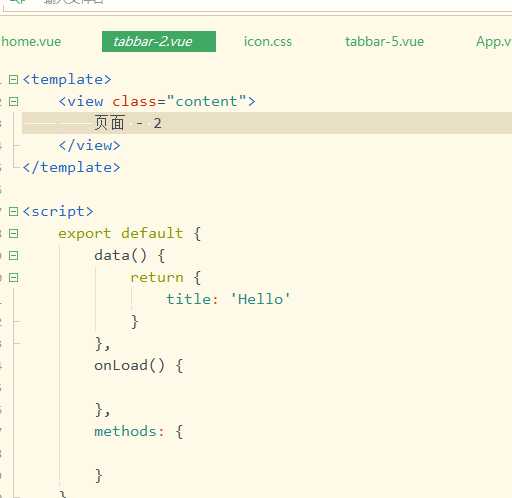The image size is (512, 498).
Task: Click the text '页面 - 2' line
Action: [128, 123]
